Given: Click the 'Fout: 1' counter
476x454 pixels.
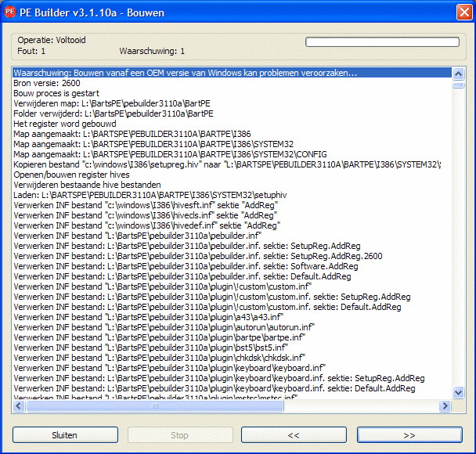Looking at the screenshot, I should pos(31,51).
